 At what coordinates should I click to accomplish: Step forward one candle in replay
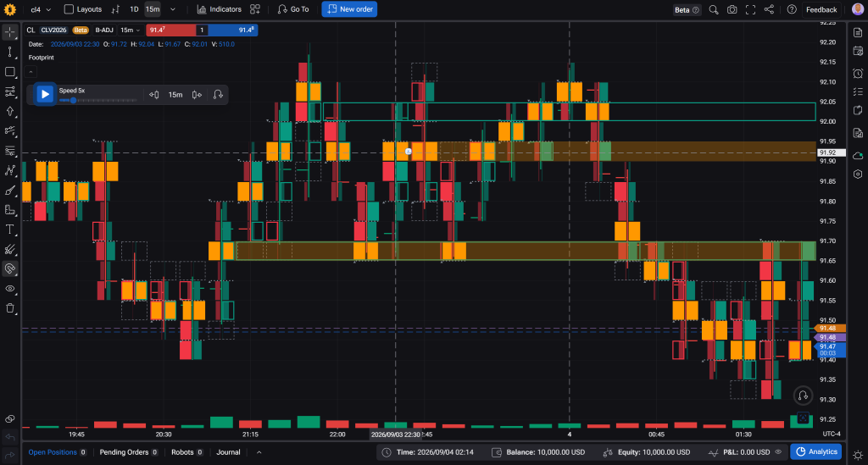pyautogui.click(x=197, y=95)
